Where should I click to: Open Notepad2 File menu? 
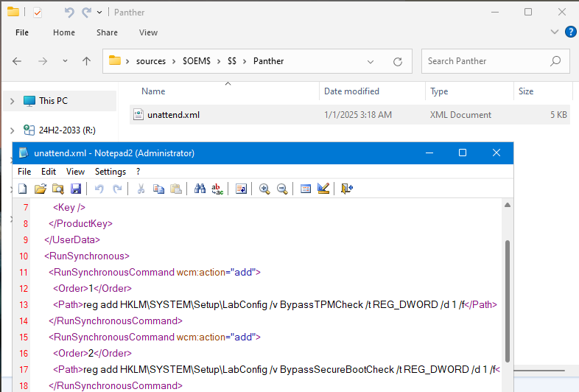(x=24, y=172)
